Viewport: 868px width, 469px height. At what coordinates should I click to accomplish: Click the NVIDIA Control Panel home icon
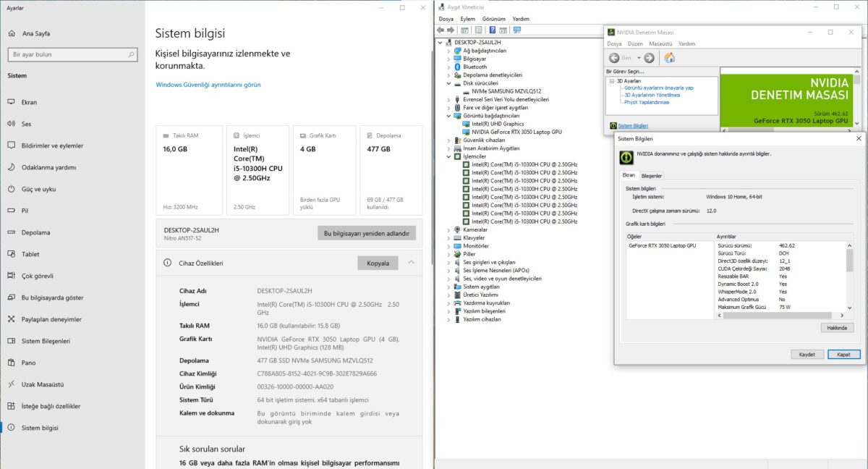click(x=669, y=58)
